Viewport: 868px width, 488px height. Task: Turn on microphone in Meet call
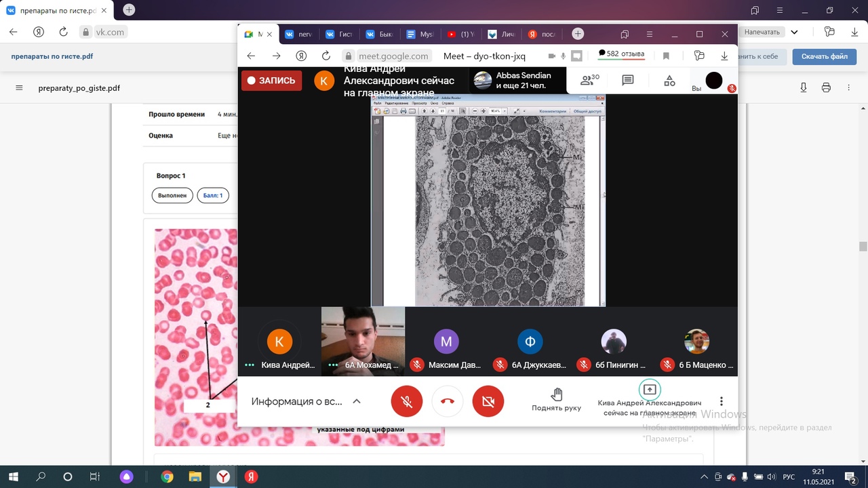click(x=407, y=401)
